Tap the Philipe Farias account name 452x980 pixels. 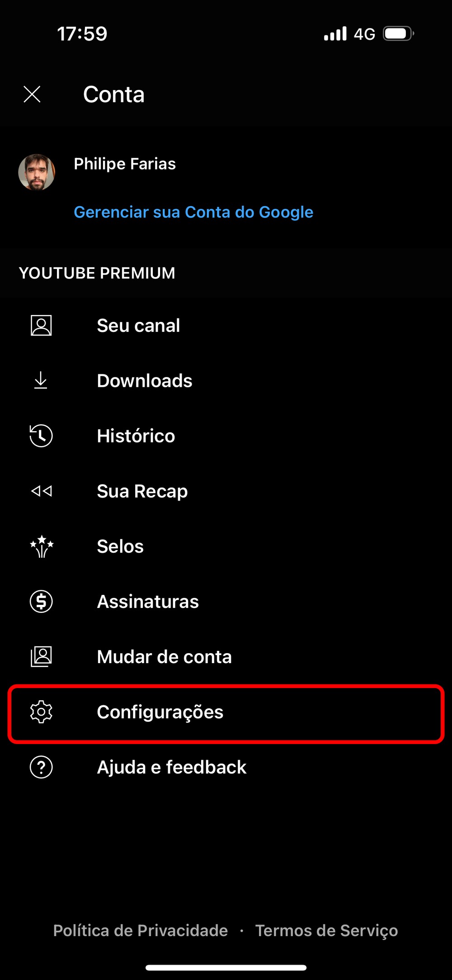click(125, 164)
